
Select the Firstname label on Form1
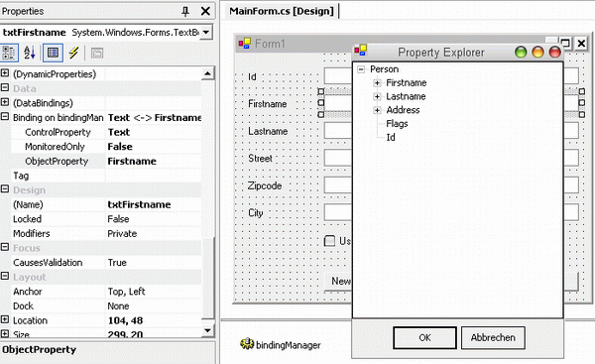pos(268,103)
